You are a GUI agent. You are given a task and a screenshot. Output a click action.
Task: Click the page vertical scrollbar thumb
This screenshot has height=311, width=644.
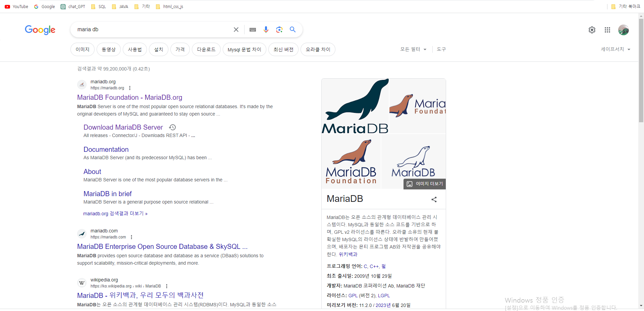point(641,70)
